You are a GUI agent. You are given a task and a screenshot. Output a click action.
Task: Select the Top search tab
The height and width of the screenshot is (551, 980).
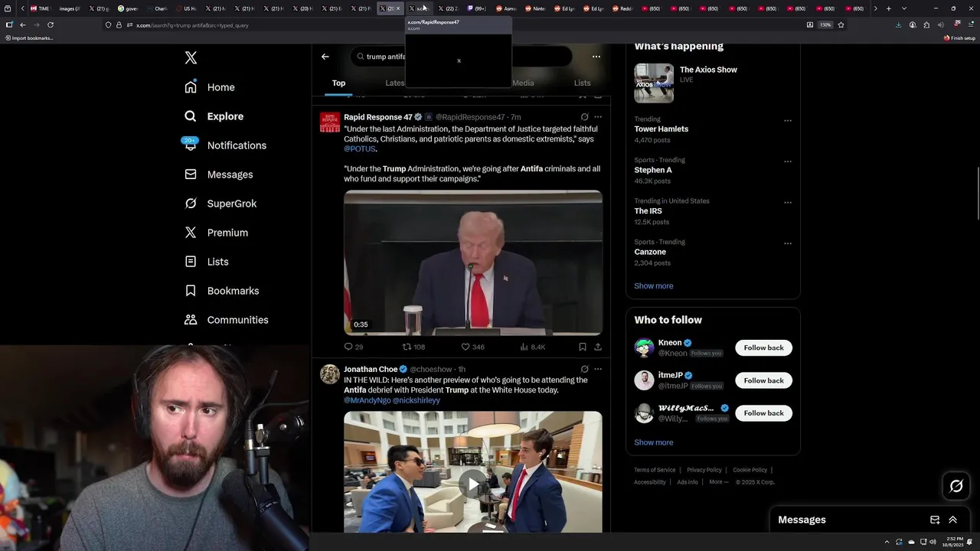pyautogui.click(x=338, y=83)
